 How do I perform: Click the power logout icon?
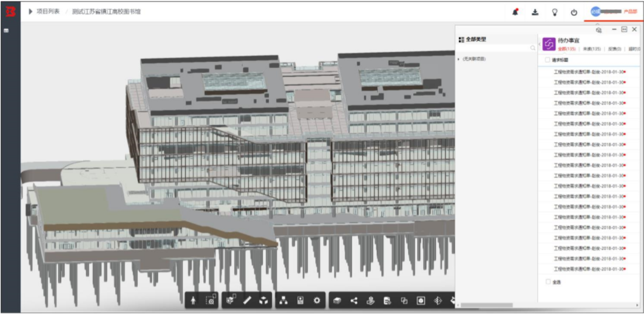(x=574, y=12)
